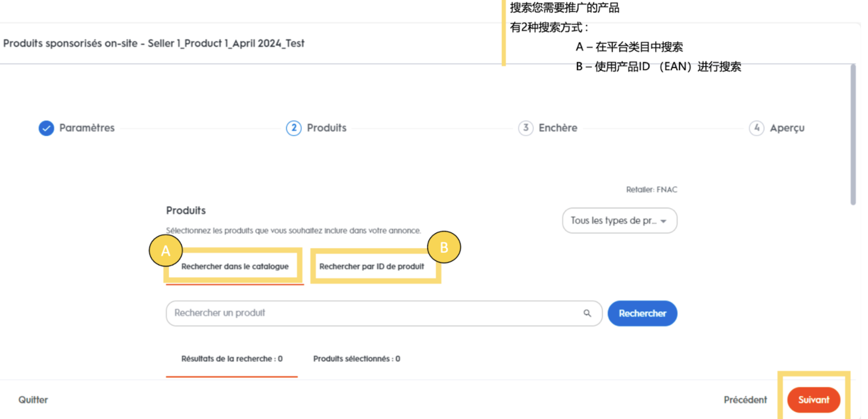Image resolution: width=868 pixels, height=419 pixels.
Task: Open the Résultats de la recherche tab
Action: 232,359
